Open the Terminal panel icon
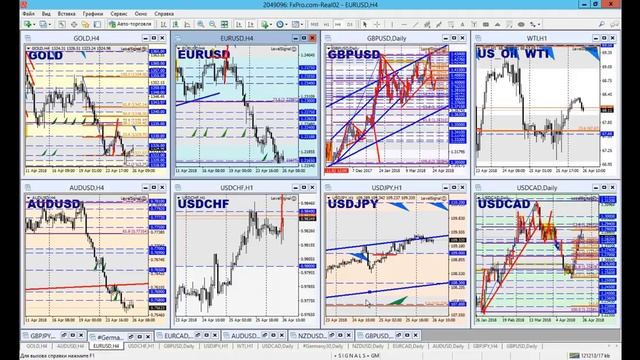This screenshot has height=360, width=640. point(98,24)
